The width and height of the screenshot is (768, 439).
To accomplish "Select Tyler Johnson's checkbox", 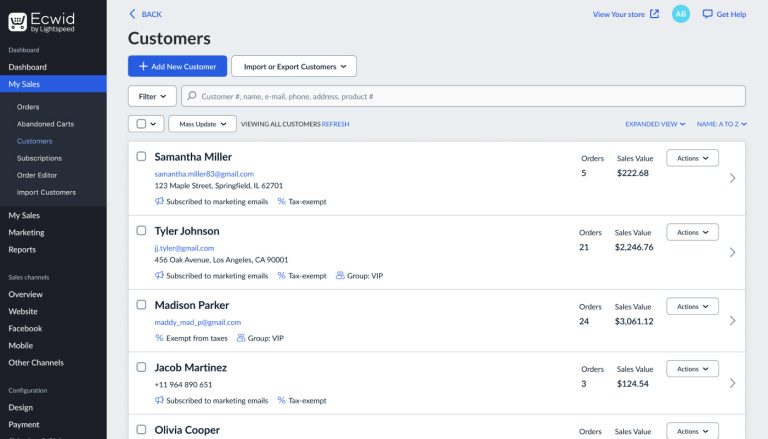I will click(141, 230).
